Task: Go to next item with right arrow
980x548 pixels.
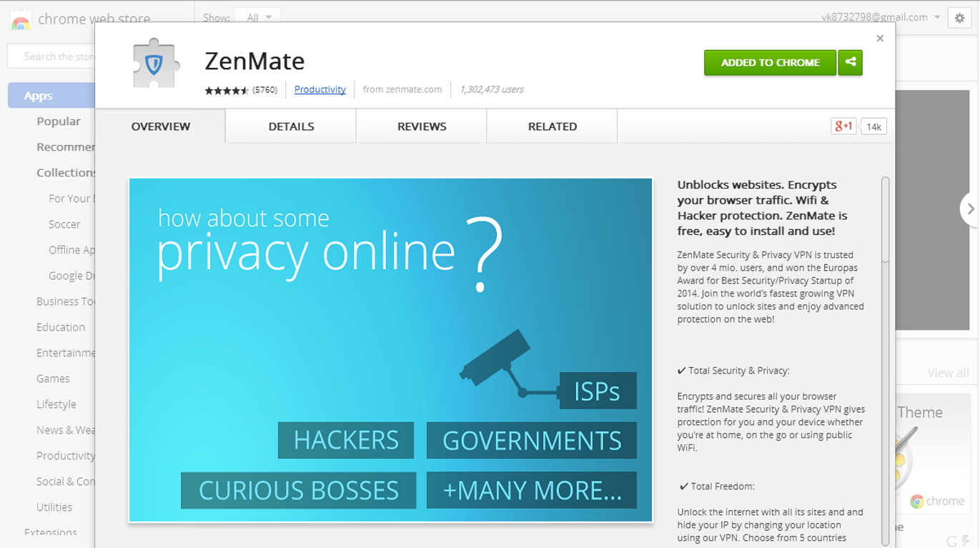Action: click(x=970, y=209)
